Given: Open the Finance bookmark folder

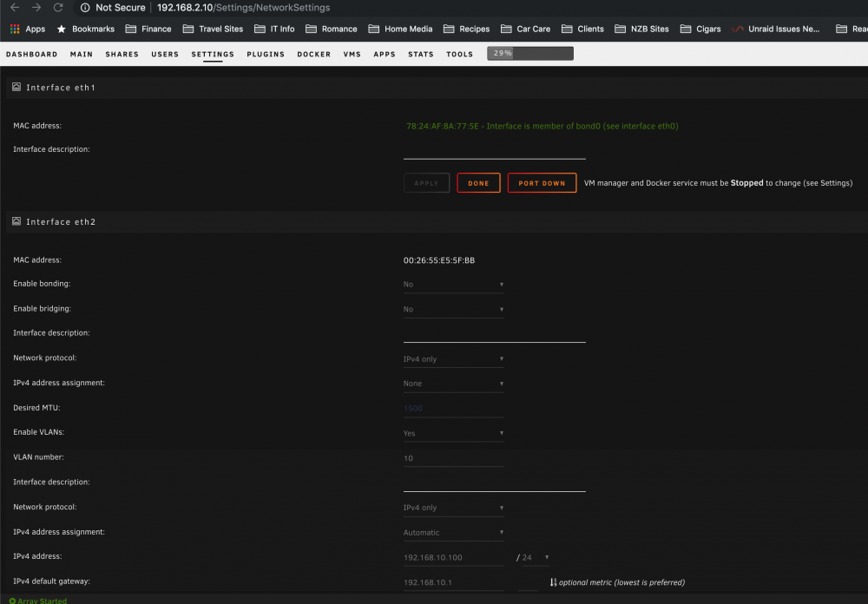Looking at the screenshot, I should coord(148,29).
